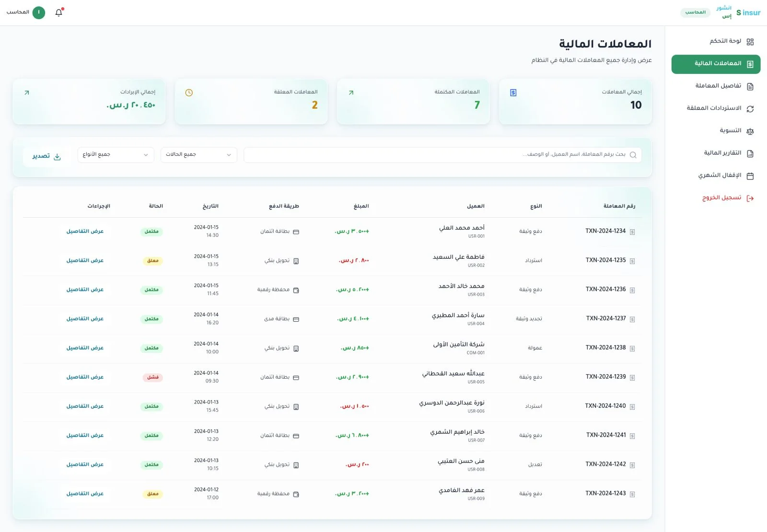Viewport: 767px width, 532px height.
Task: Click the digital wallet icon in TXN-2024-1236 row
Action: coord(296,290)
